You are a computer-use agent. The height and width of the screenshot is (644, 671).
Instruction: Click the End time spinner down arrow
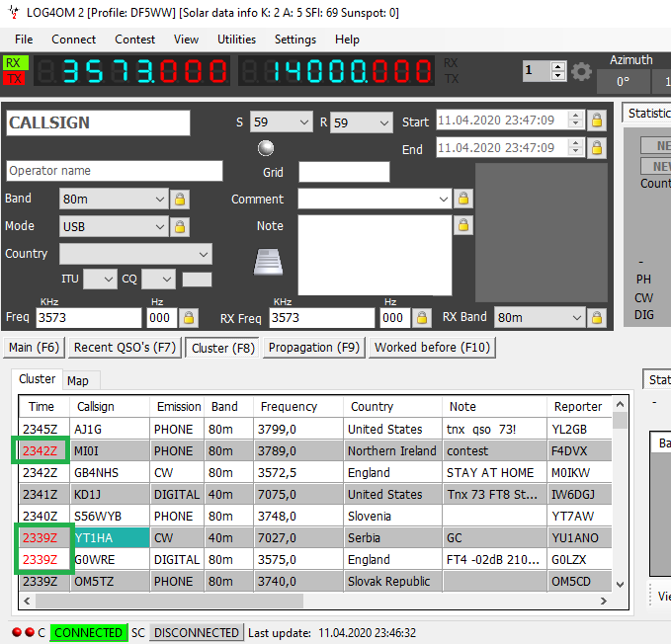575,152
